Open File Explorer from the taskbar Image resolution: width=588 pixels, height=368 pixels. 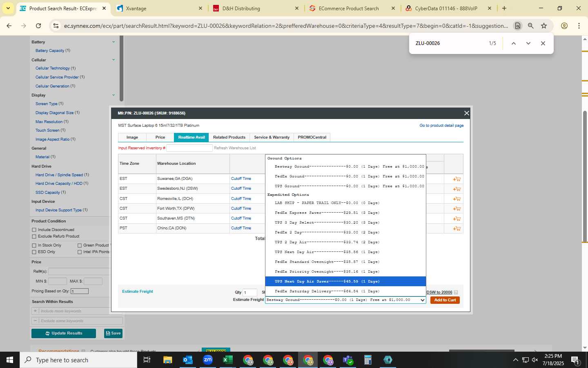click(x=167, y=360)
